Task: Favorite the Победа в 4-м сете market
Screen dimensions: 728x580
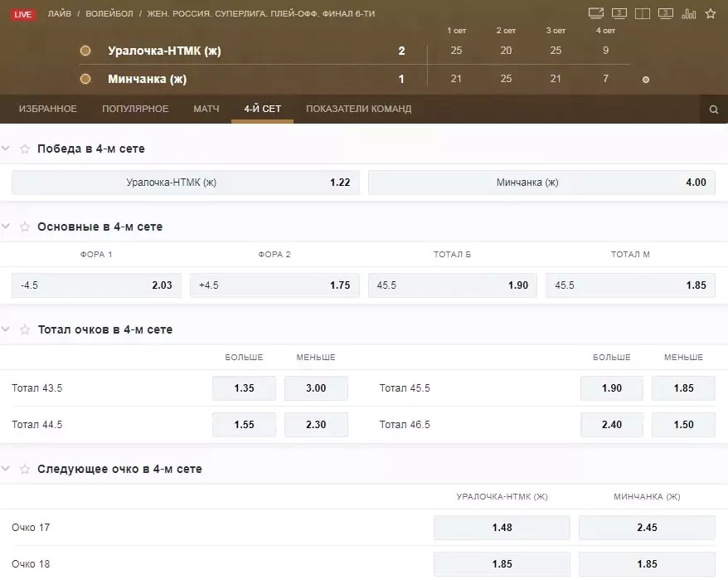Action: pyautogui.click(x=25, y=149)
